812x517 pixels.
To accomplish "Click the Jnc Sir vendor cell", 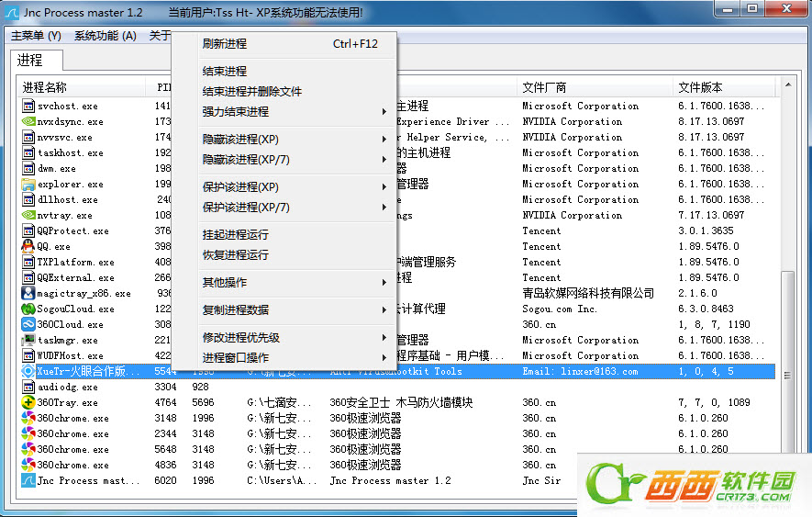I will [x=541, y=480].
